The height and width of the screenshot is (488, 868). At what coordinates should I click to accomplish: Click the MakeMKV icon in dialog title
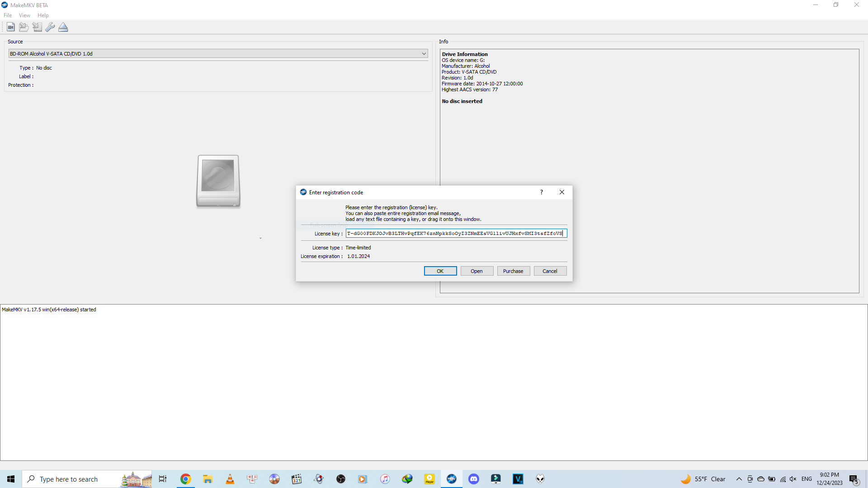pyautogui.click(x=303, y=192)
